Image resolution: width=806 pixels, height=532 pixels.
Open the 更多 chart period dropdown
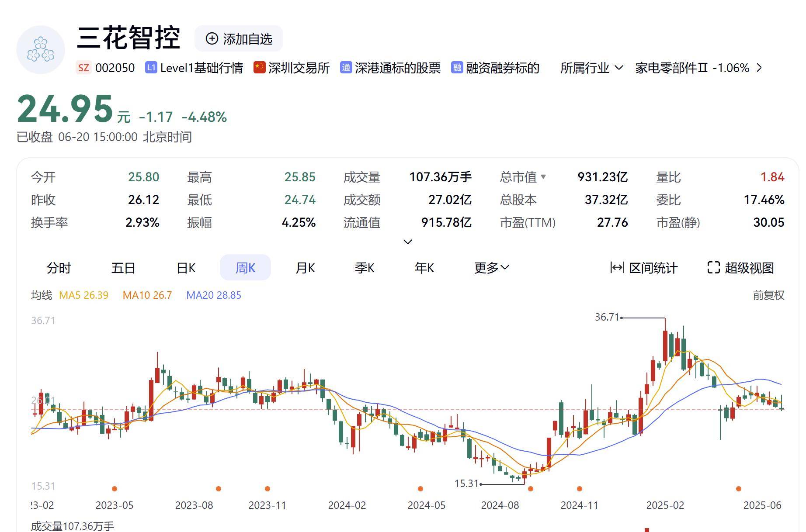pyautogui.click(x=491, y=268)
